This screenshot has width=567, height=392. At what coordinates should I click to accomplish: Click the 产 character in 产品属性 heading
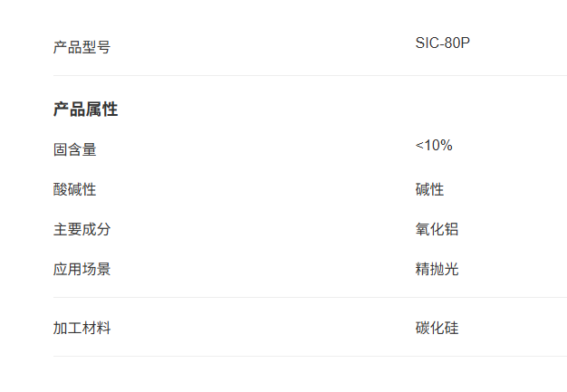point(61,110)
